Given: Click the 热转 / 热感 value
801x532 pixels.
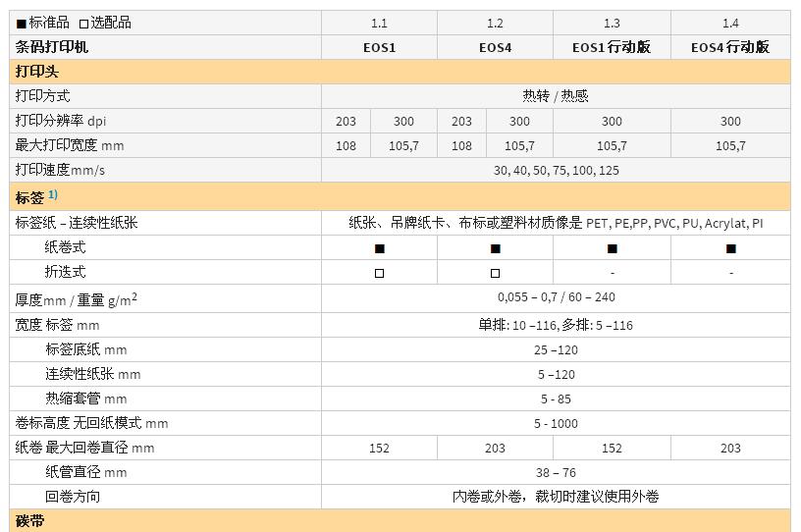Looking at the screenshot, I should coord(556,96).
